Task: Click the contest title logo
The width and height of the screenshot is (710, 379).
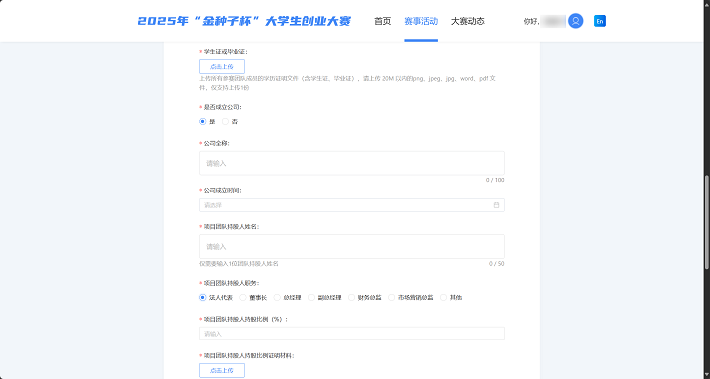Action: [244, 21]
